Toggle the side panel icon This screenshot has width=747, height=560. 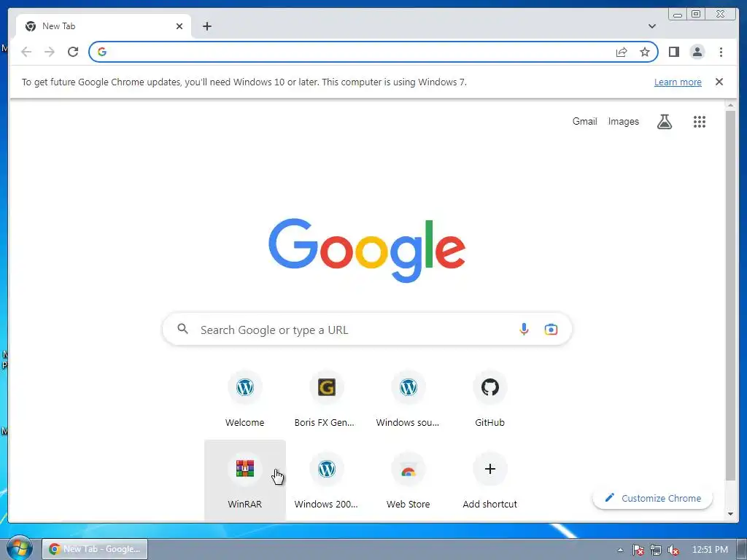(673, 52)
